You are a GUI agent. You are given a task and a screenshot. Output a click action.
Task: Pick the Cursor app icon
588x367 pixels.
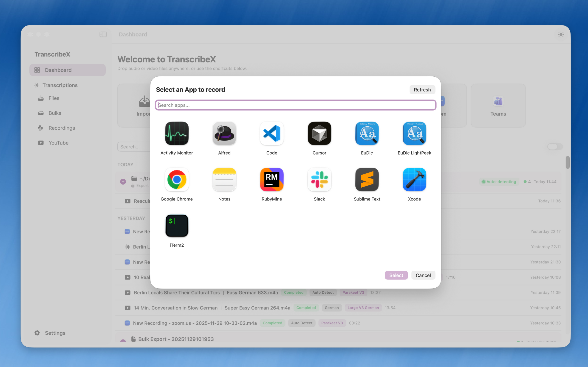click(x=319, y=133)
